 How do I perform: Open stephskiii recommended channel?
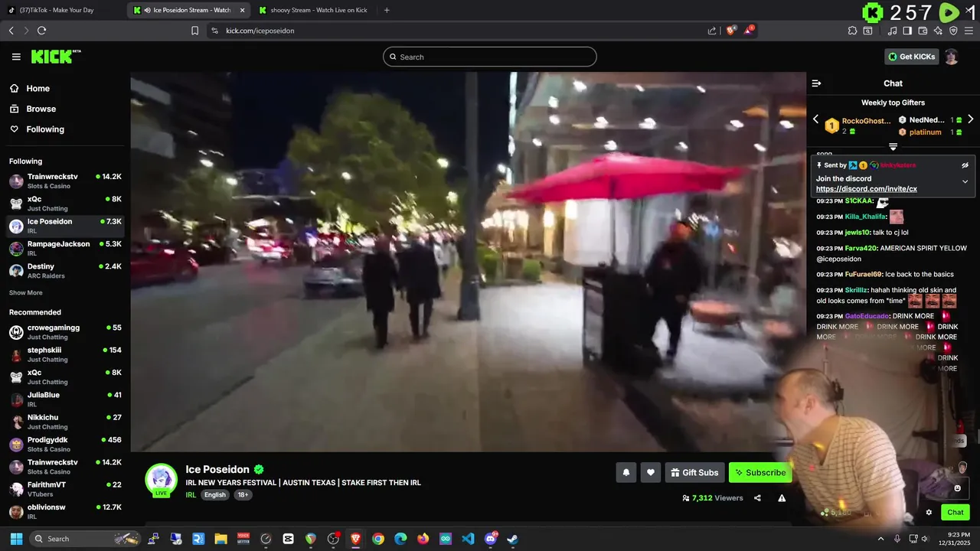point(65,354)
